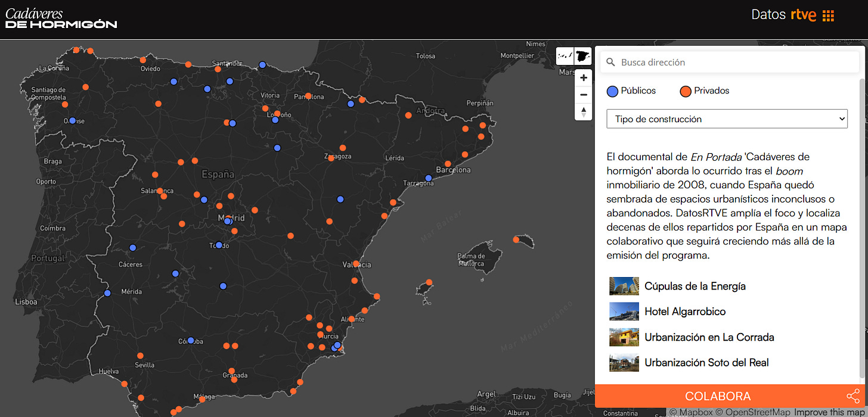Select the orange marker on Menorca

tap(516, 239)
